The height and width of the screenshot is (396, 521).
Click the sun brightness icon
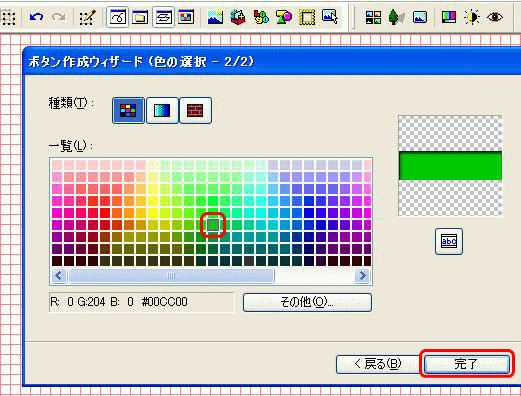[472, 17]
